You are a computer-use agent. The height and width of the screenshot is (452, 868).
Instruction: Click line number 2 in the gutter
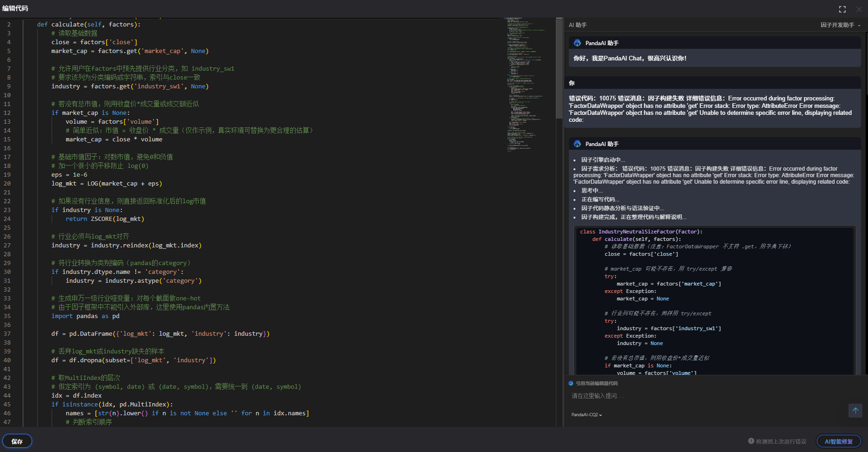(x=9, y=25)
